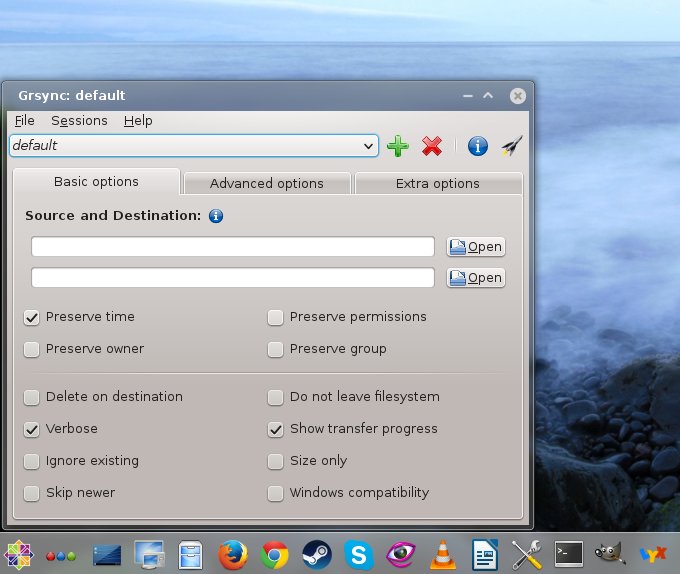Viewport: 680px width, 574px height.
Task: Click the blue info simulation icon
Action: point(478,146)
